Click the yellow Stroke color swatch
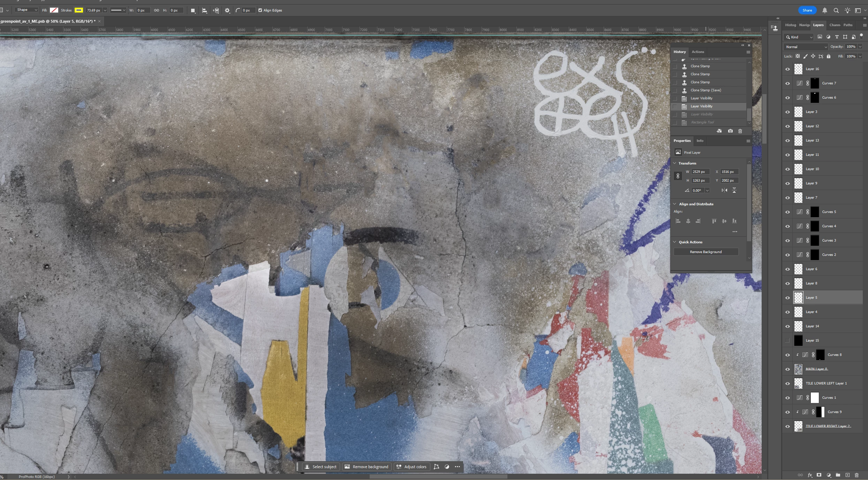Screen dimensions: 868x480 click(x=79, y=10)
